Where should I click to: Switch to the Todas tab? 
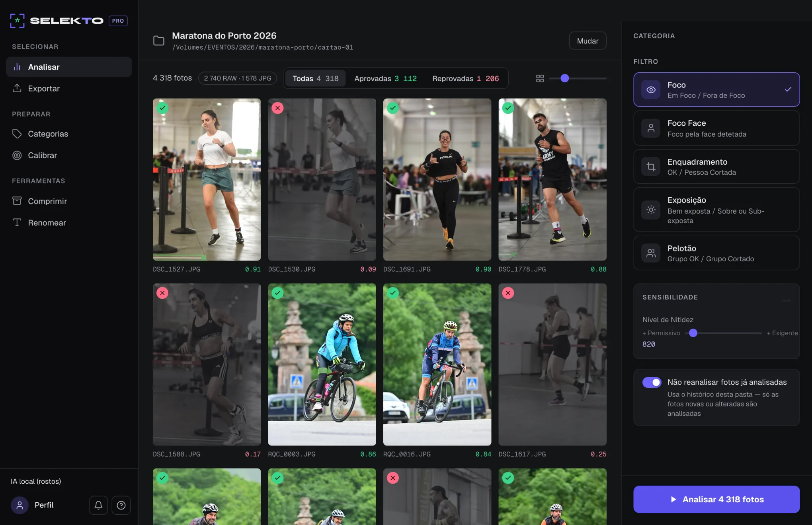click(315, 78)
